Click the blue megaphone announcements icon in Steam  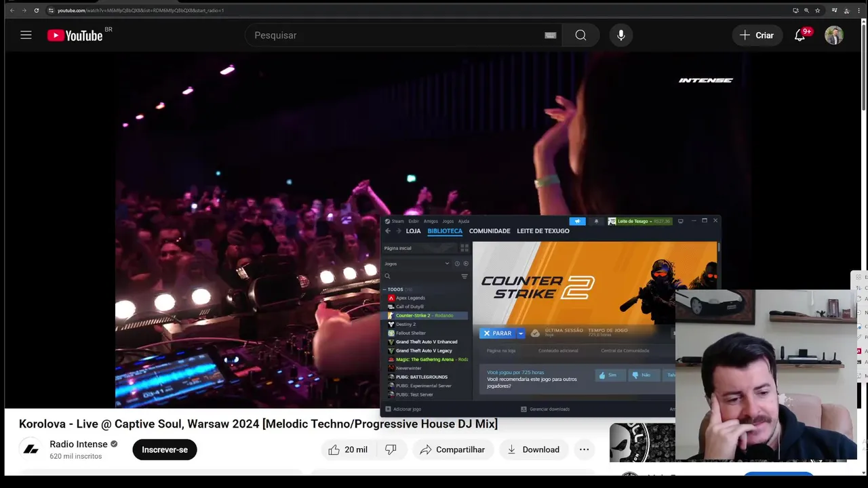coord(577,221)
